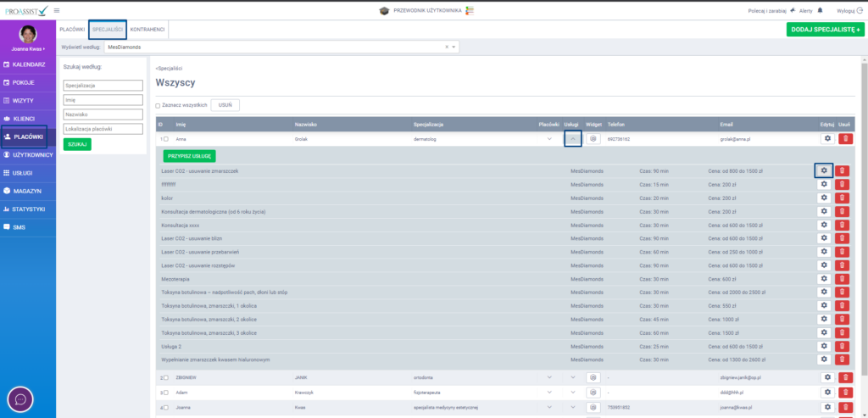
Task: Expand the Placówki chevron for Anna Grolak
Action: point(549,138)
